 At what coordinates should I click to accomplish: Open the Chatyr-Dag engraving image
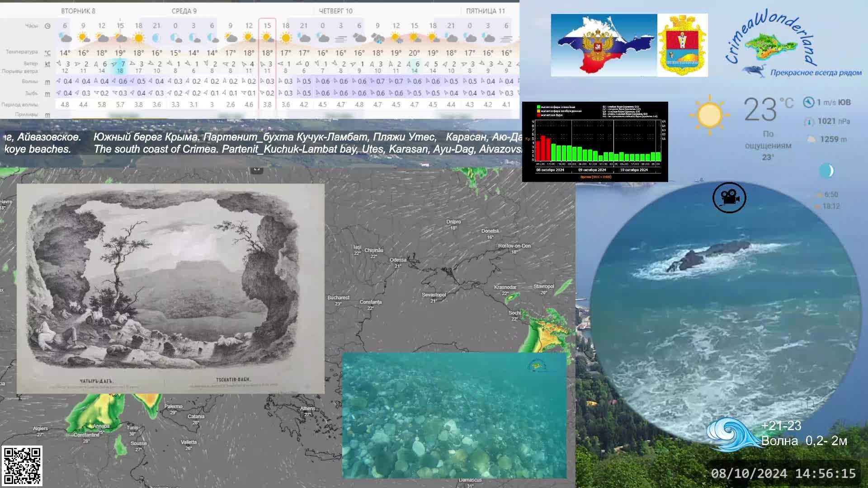[170, 289]
